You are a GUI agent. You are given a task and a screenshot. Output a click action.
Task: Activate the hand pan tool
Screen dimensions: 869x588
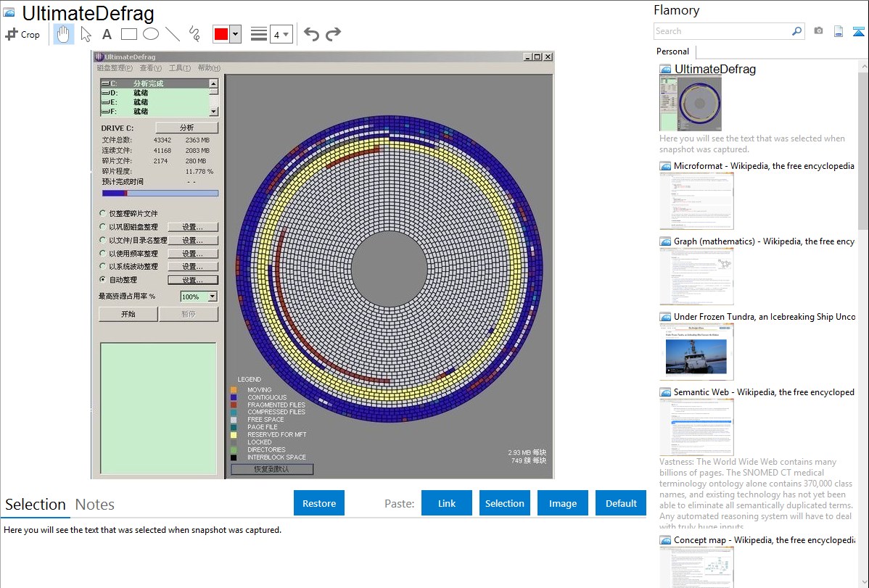pyautogui.click(x=64, y=34)
